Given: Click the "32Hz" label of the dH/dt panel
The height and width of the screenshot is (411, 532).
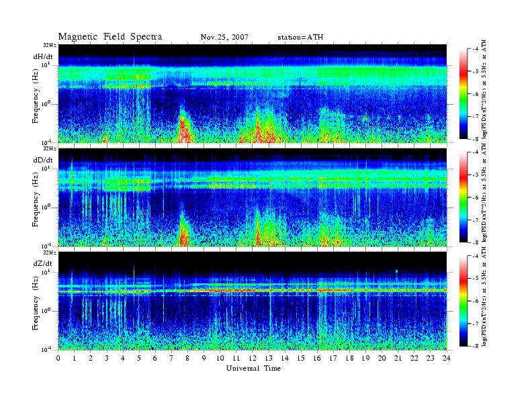Looking at the screenshot, I should (50, 45).
